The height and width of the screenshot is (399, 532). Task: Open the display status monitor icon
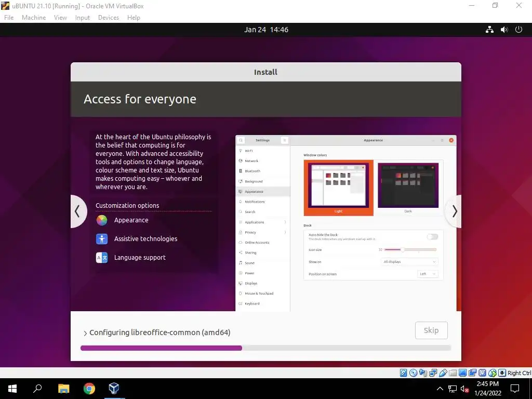tap(462, 373)
